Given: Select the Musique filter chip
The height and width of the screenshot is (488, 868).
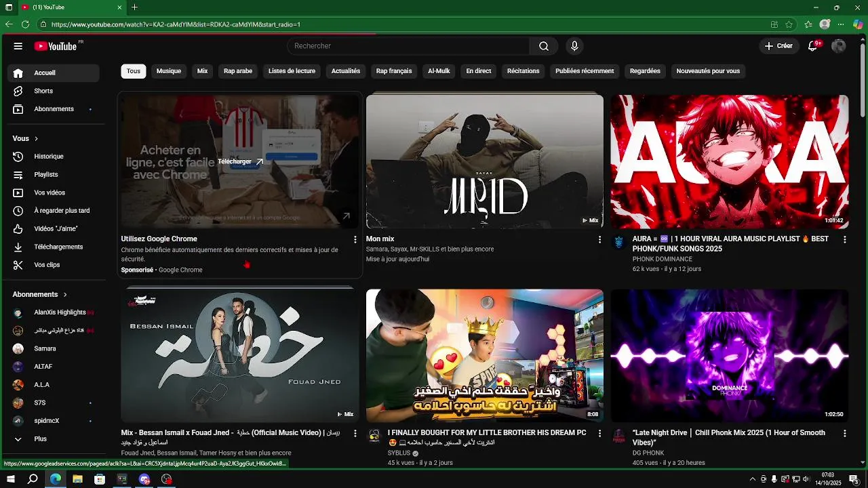Looking at the screenshot, I should (169, 71).
